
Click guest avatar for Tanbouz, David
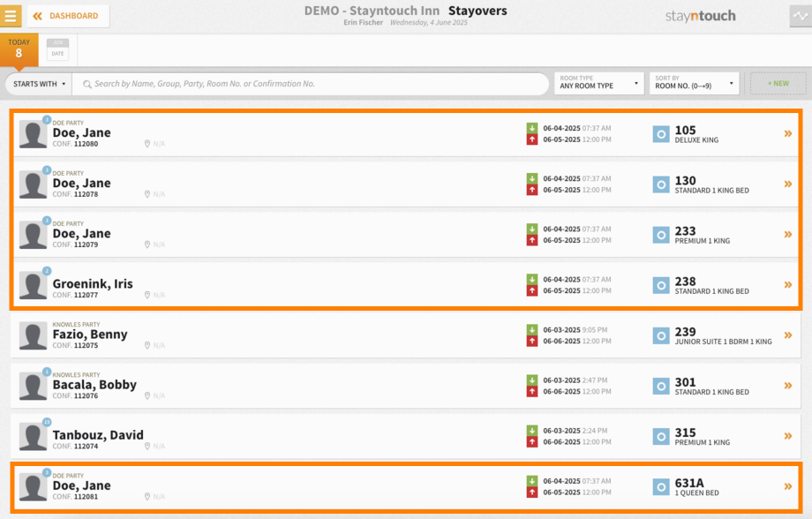pyautogui.click(x=34, y=437)
